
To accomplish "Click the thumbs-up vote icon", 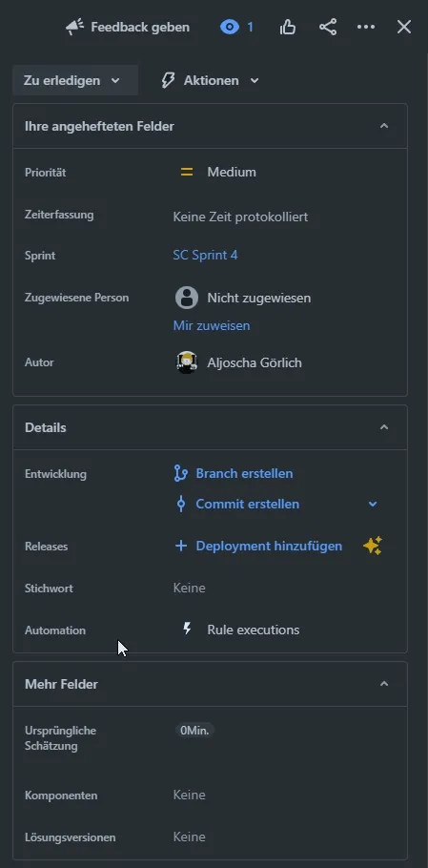I will pyautogui.click(x=288, y=27).
